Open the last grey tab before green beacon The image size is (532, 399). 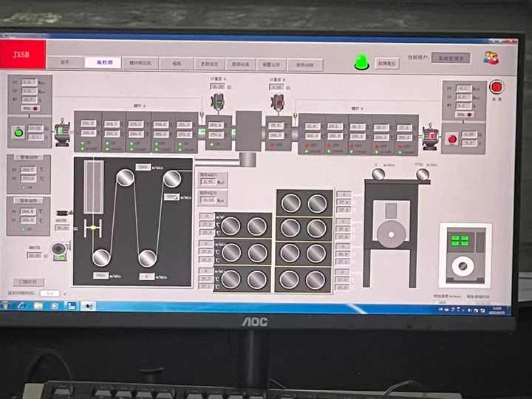coord(304,65)
